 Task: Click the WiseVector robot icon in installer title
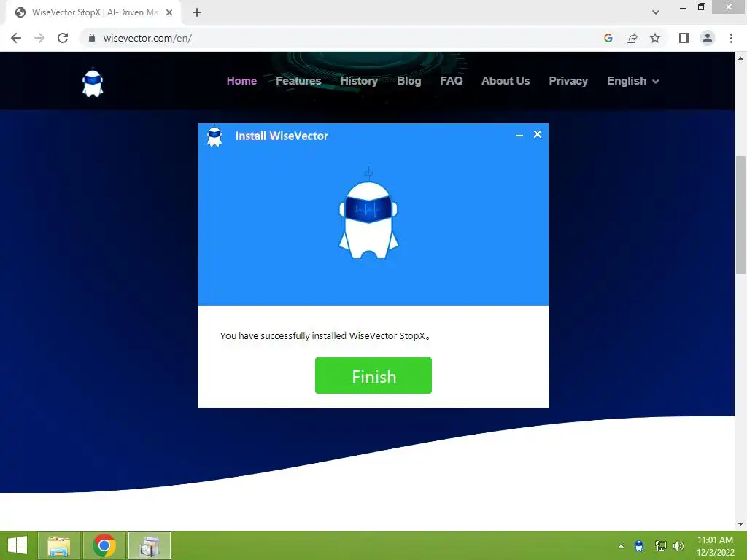(x=214, y=136)
